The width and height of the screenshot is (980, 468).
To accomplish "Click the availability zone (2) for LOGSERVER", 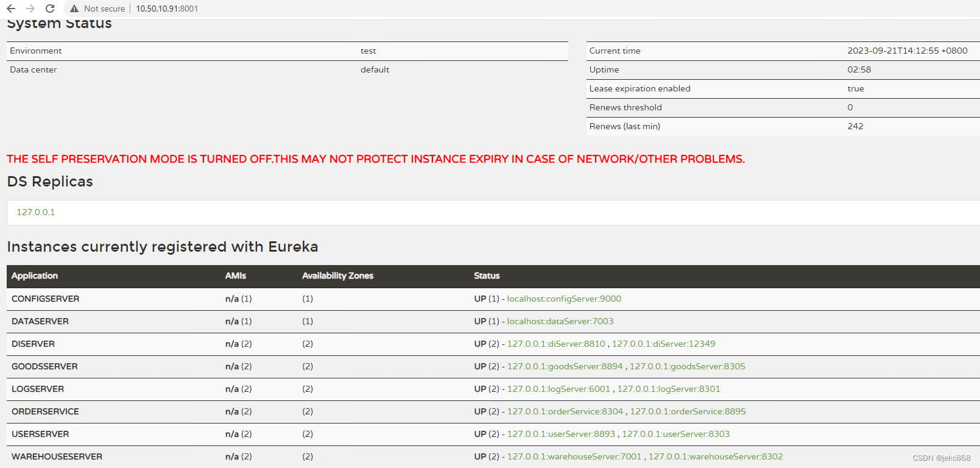I will tap(308, 389).
